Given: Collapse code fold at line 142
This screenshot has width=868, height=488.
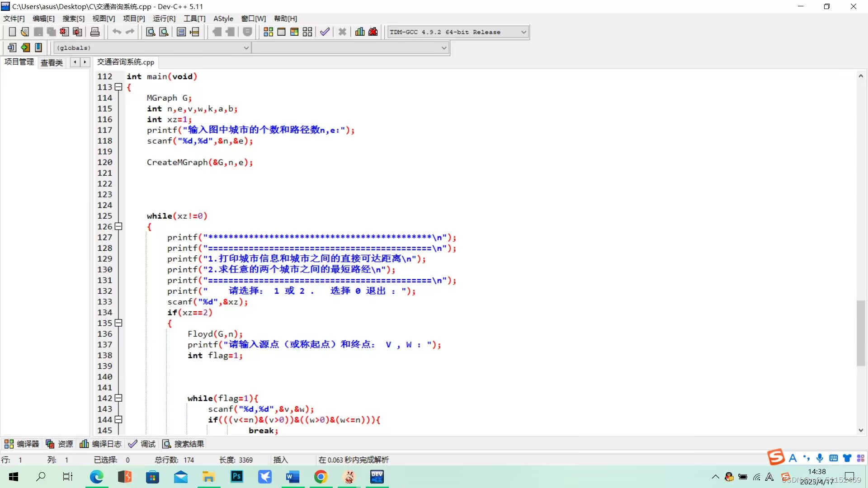Looking at the screenshot, I should coord(118,398).
